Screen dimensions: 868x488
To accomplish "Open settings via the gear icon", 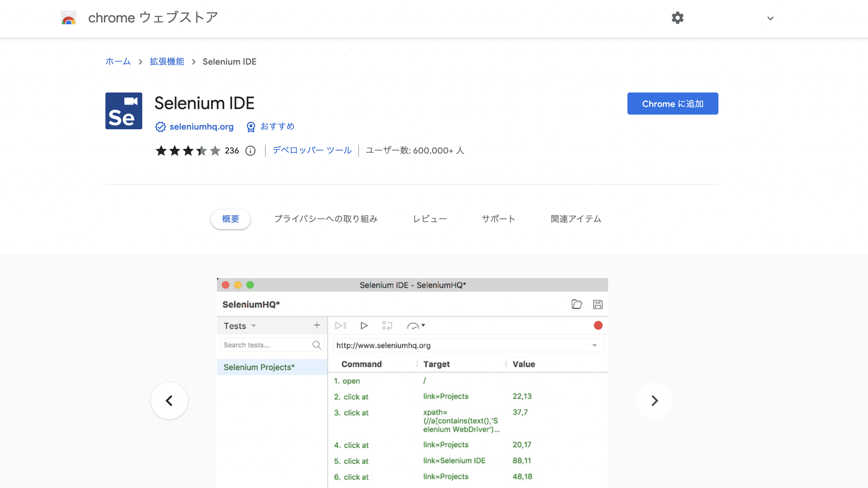I will pos(677,18).
